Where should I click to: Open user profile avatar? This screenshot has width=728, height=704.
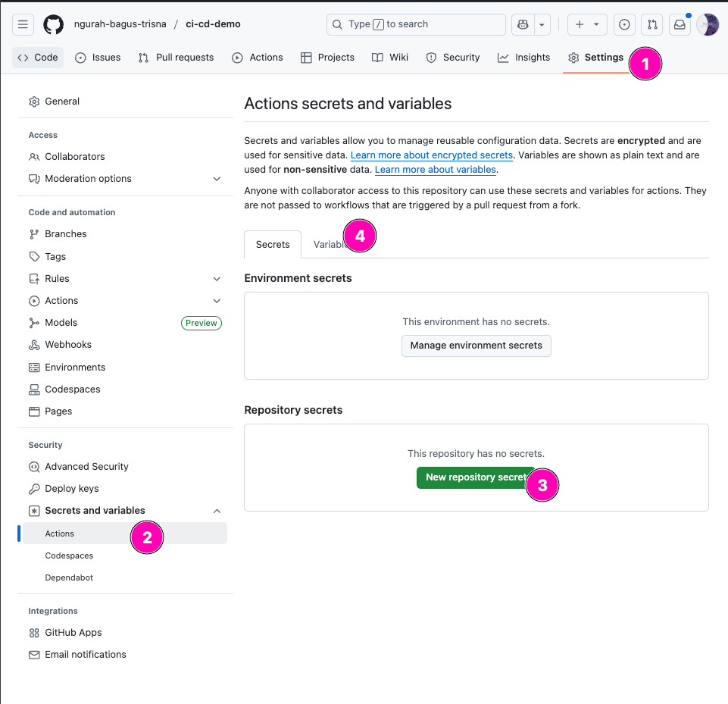click(x=708, y=24)
